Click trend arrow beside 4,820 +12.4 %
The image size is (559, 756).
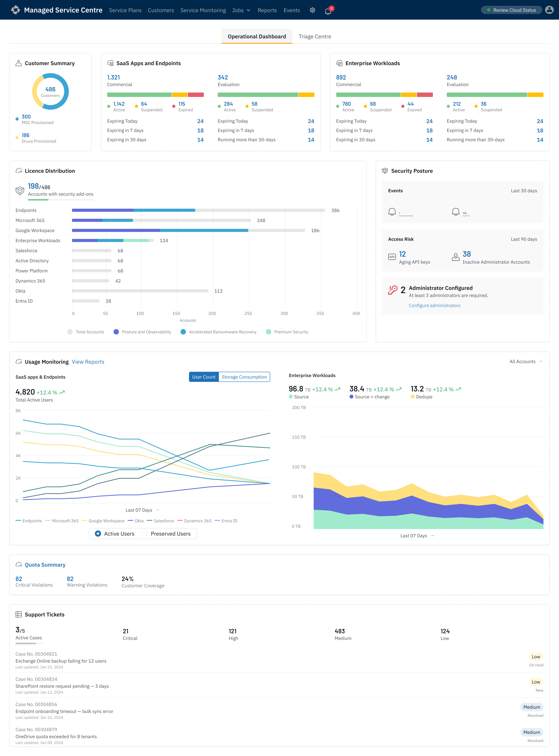[x=62, y=393]
